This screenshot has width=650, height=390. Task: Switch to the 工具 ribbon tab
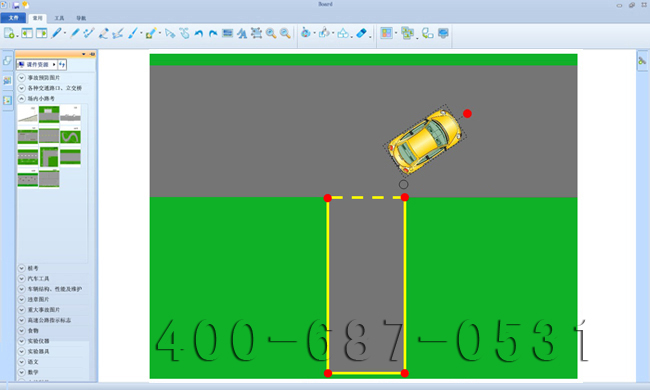pyautogui.click(x=59, y=18)
